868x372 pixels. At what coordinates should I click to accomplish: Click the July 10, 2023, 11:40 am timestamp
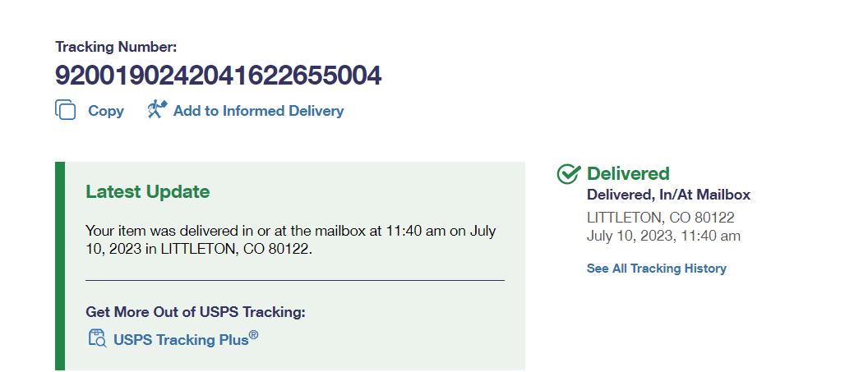[663, 236]
